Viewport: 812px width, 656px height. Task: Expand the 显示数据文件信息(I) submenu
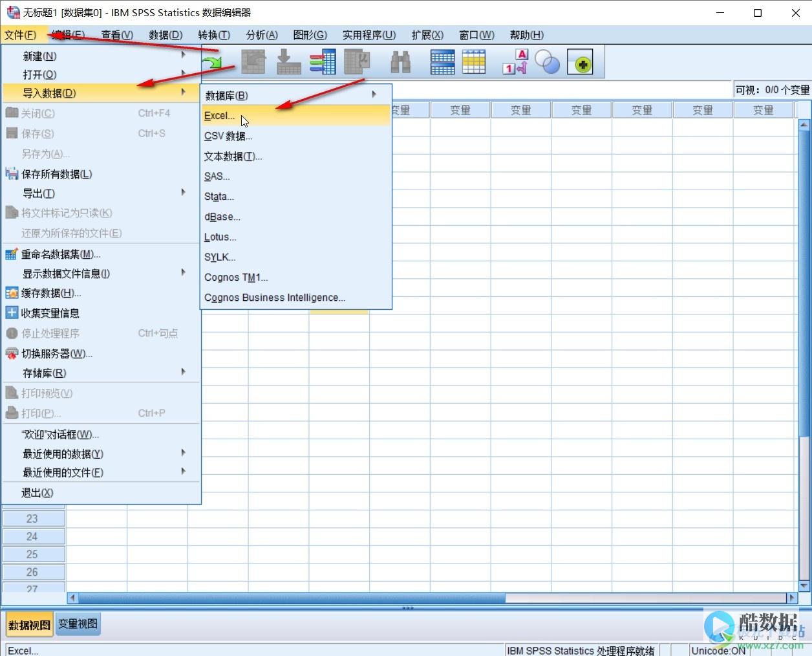click(101, 274)
